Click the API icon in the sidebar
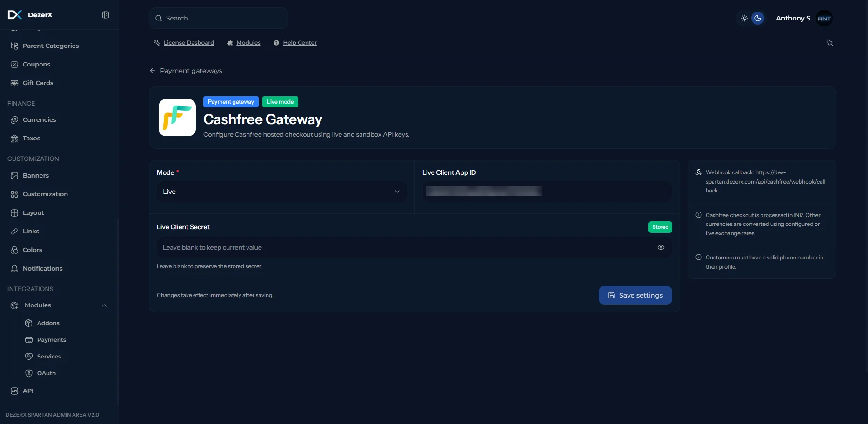 (x=14, y=391)
